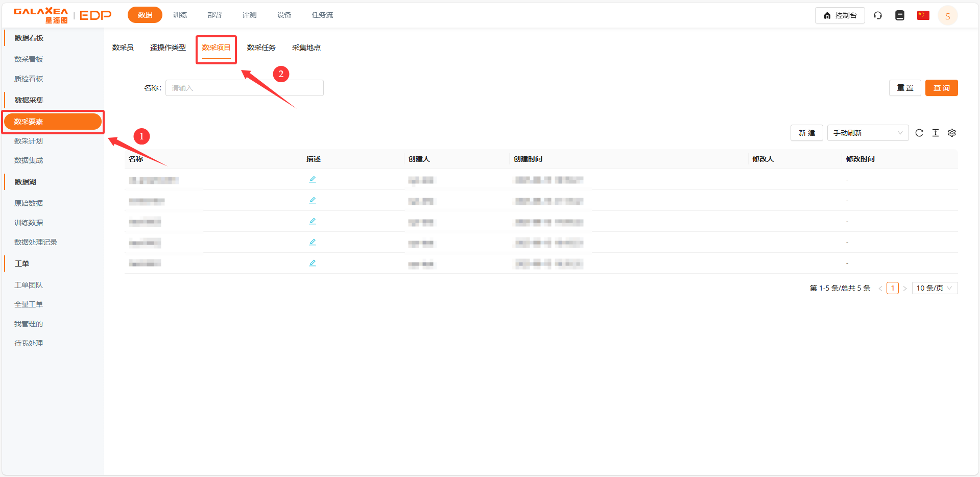Expand the 手动刷新 refresh mode dropdown

click(x=867, y=133)
